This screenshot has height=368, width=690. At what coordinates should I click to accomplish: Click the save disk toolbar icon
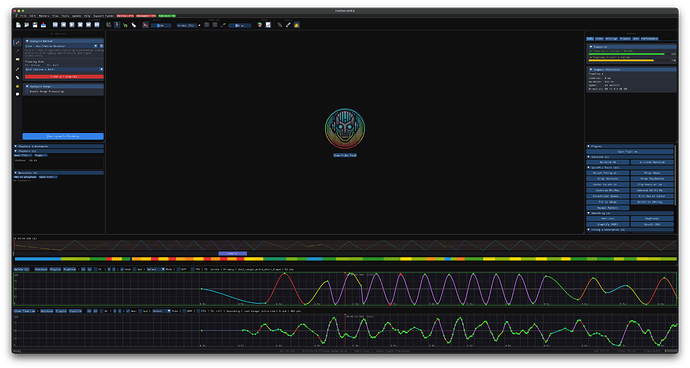[35, 25]
